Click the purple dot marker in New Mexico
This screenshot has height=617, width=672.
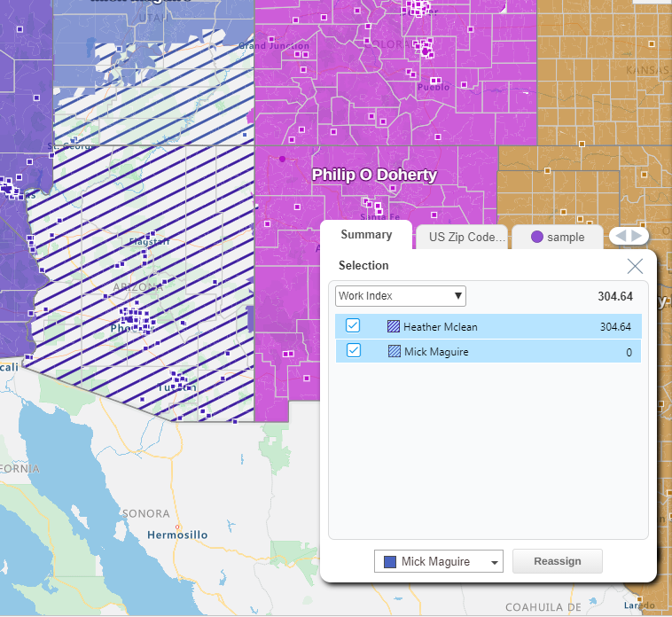282,159
